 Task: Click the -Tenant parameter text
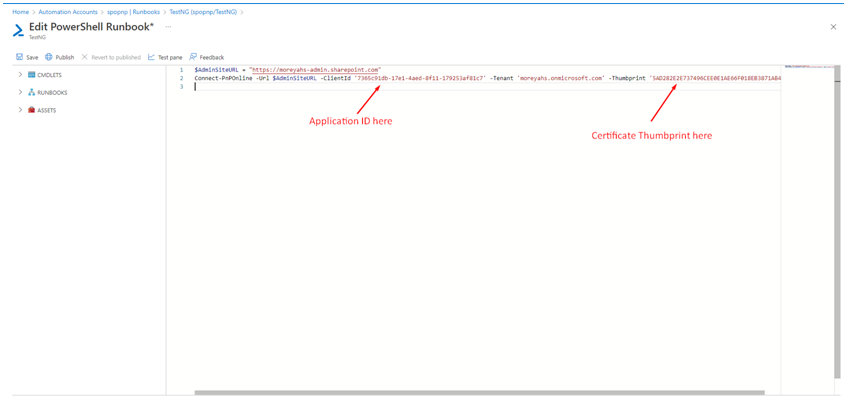[501, 78]
